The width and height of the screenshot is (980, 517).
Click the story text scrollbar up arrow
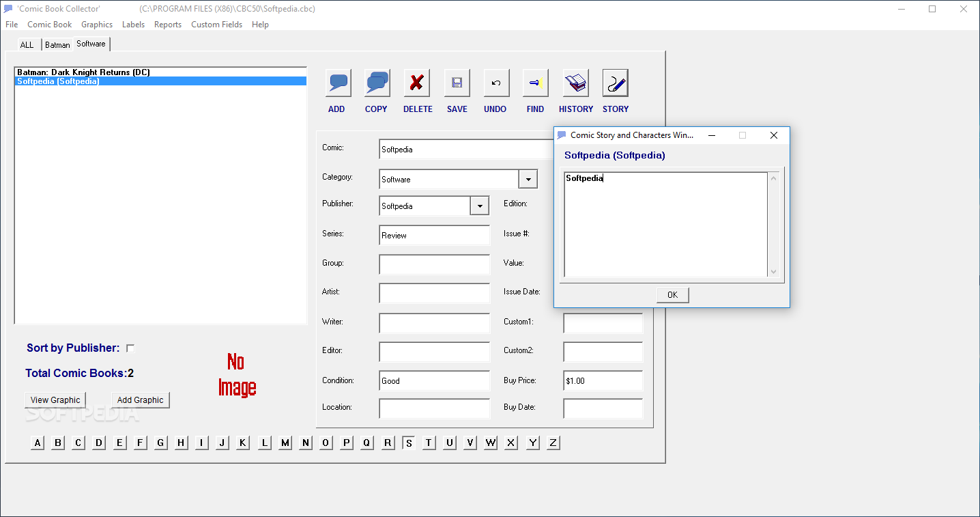(773, 179)
